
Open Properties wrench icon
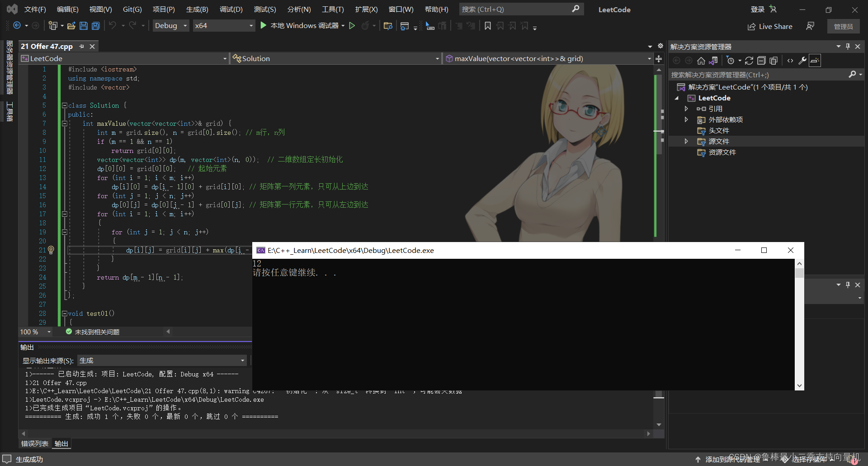tap(802, 61)
